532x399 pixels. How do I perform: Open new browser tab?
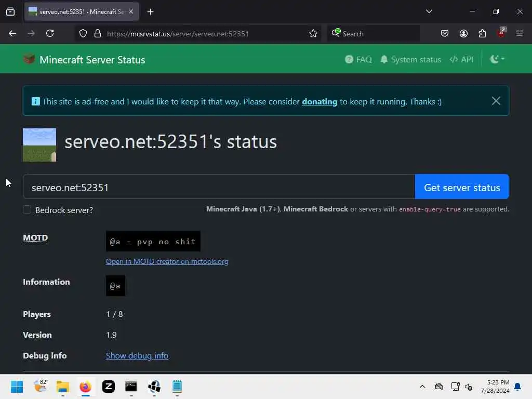pyautogui.click(x=150, y=12)
